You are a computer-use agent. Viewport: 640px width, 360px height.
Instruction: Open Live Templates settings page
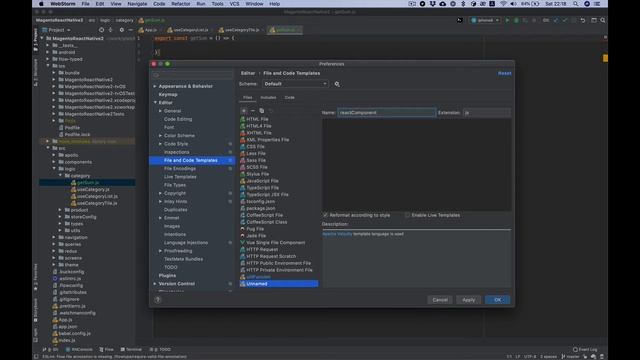point(180,177)
